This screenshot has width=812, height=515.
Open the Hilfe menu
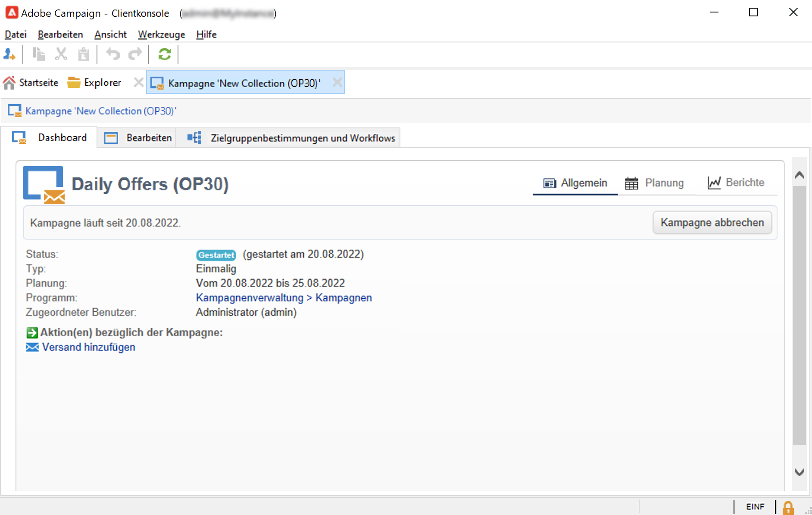pos(206,34)
